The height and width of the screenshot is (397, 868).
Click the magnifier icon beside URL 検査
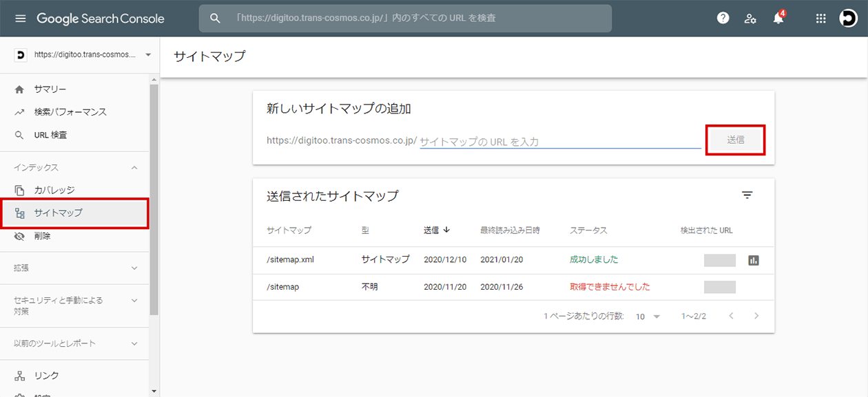coord(19,136)
